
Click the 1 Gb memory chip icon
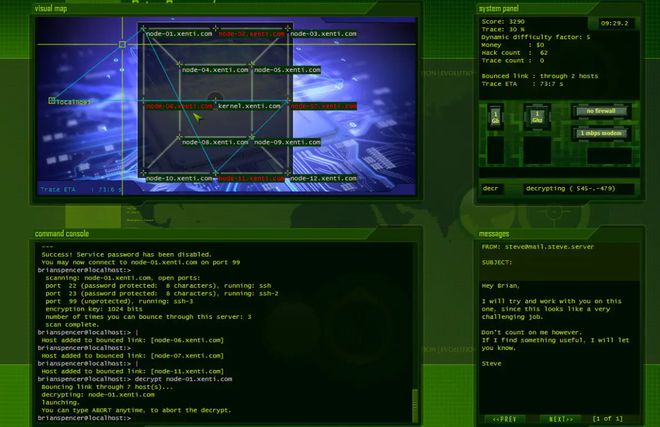(x=494, y=119)
